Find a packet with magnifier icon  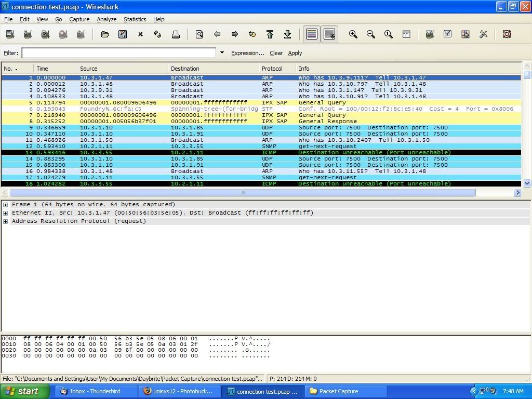click(x=199, y=34)
